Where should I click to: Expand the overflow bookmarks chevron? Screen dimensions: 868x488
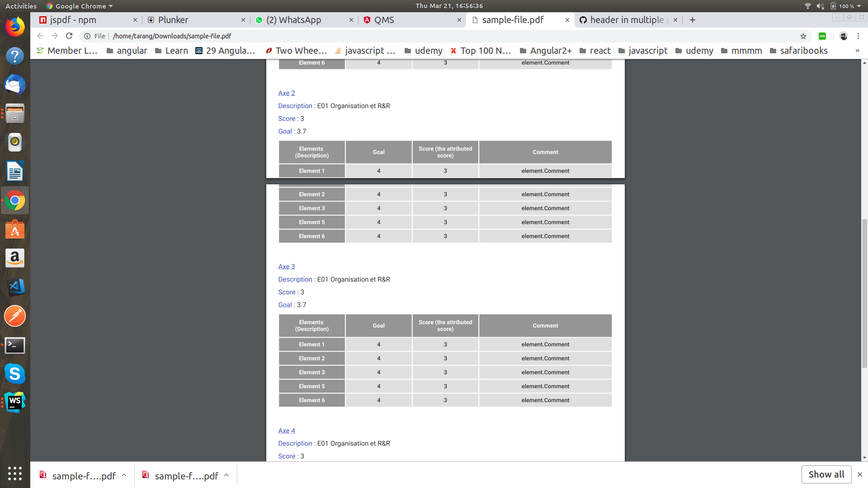coord(858,51)
